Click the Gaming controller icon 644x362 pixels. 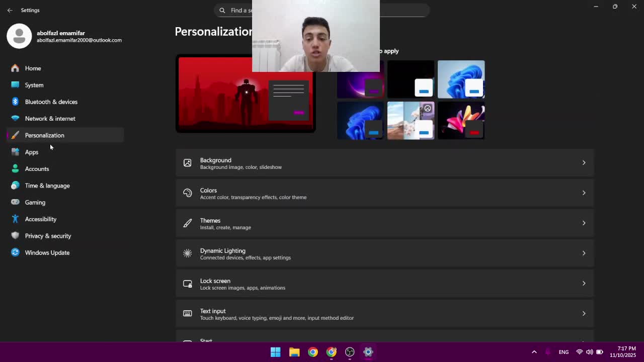coord(15,202)
